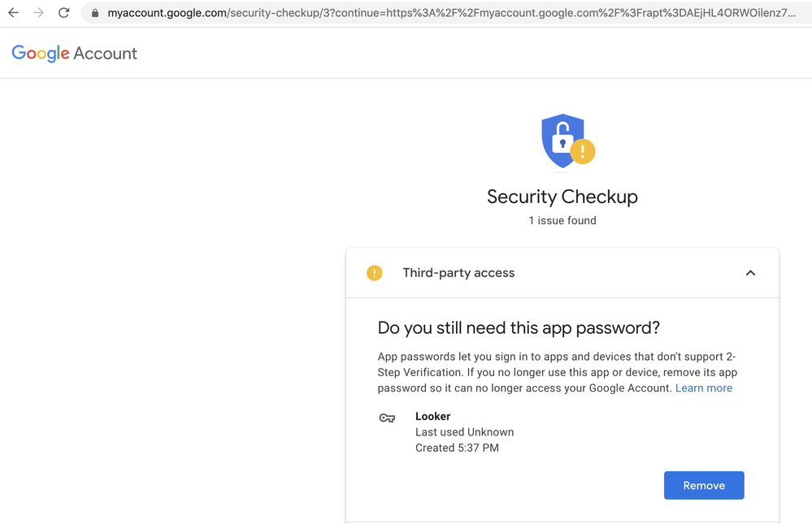Click the '1 issue found' text
This screenshot has width=812, height=524.
[x=562, y=221]
